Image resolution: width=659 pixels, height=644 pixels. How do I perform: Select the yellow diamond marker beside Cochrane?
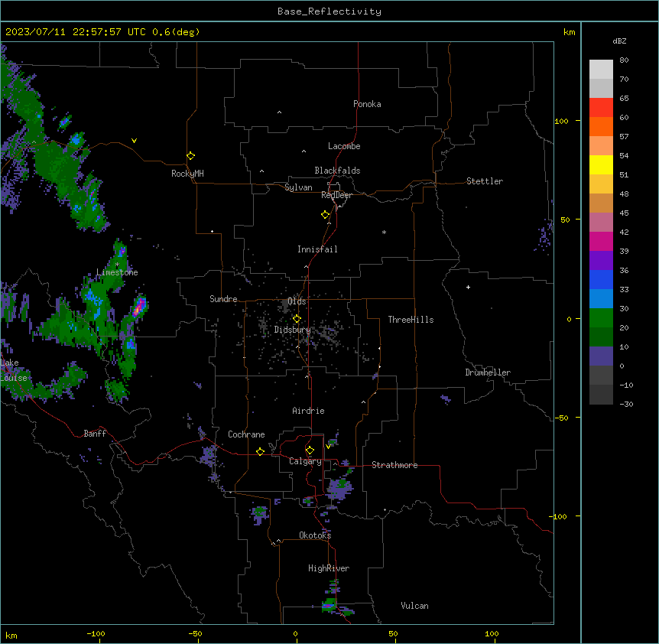coord(260,451)
